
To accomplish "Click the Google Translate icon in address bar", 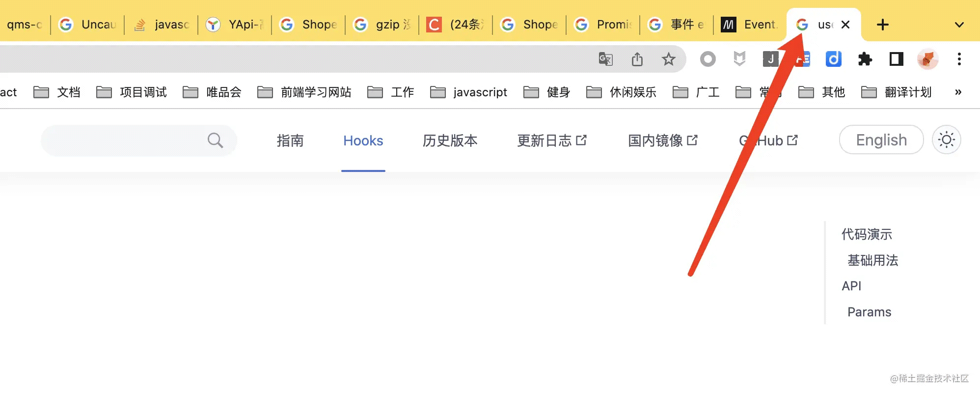I will 605,59.
